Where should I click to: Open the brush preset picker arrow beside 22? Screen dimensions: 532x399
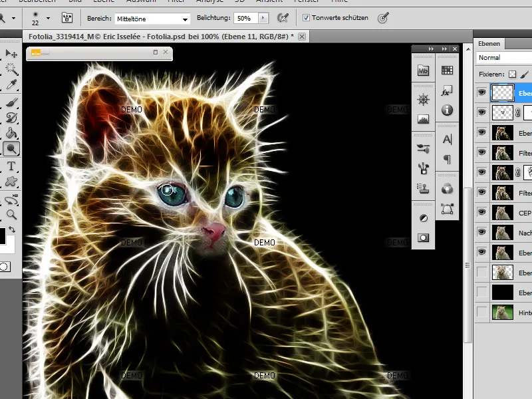(x=48, y=19)
